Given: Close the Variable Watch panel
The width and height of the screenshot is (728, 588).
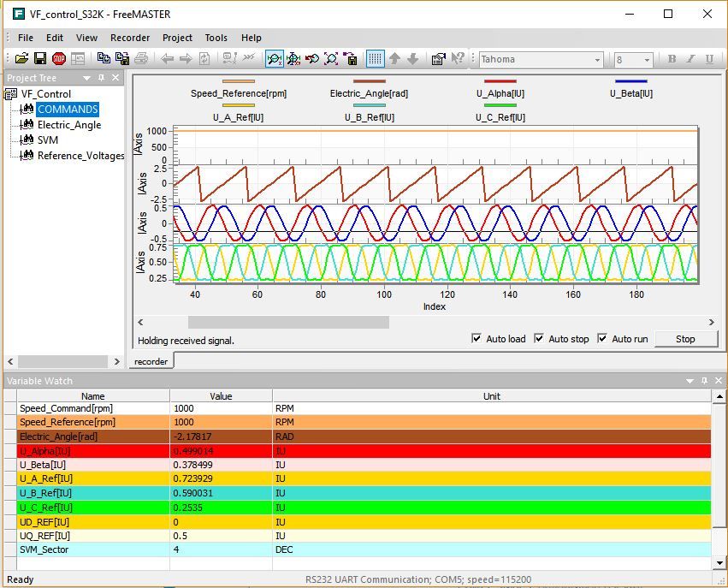Looking at the screenshot, I should click(719, 381).
